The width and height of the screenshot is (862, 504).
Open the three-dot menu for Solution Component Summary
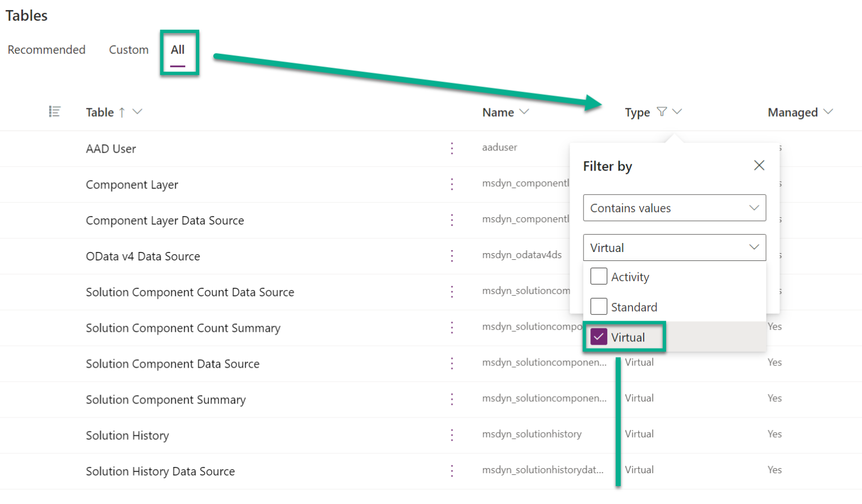pyautogui.click(x=452, y=399)
